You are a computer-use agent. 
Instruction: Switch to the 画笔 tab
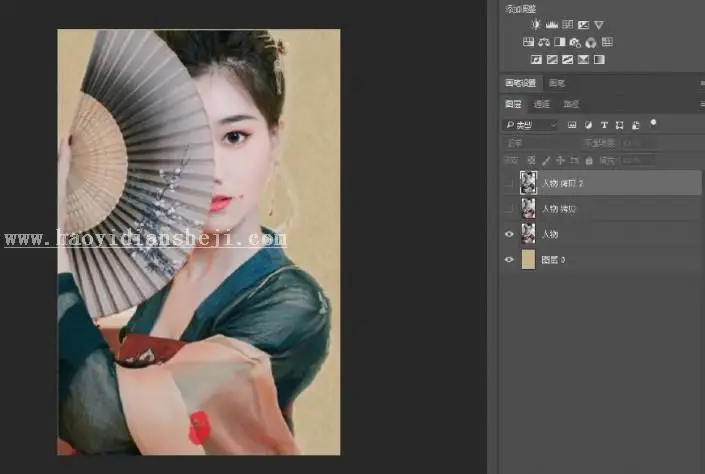[x=557, y=83]
